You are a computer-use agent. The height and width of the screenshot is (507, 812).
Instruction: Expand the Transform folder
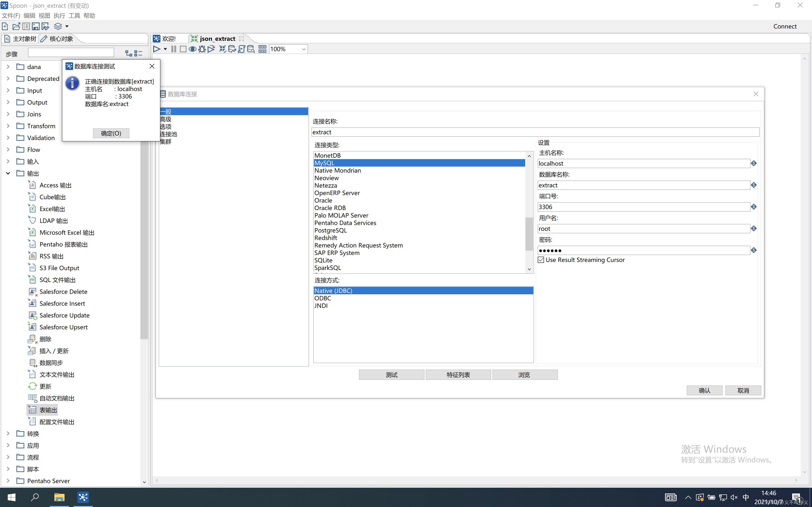click(8, 126)
